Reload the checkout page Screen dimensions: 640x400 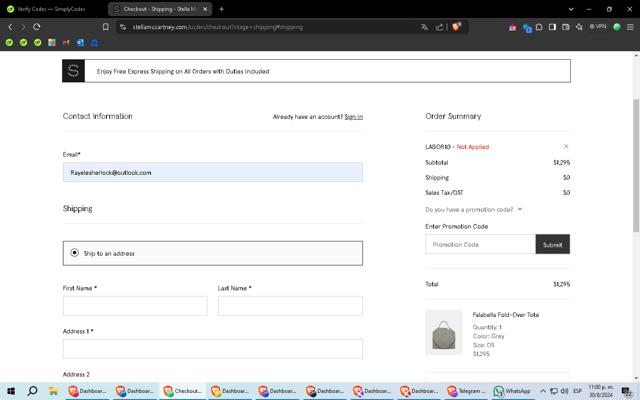(x=37, y=27)
